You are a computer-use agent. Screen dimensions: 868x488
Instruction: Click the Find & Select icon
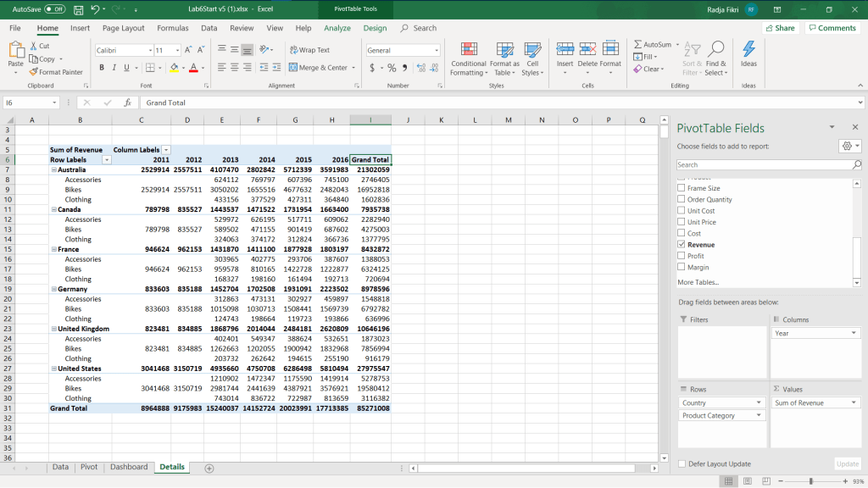pos(716,49)
